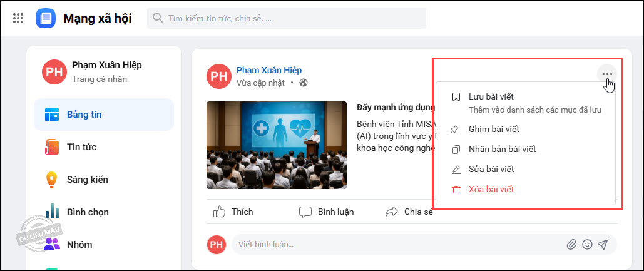Send comment with paper plane icon

(603, 245)
